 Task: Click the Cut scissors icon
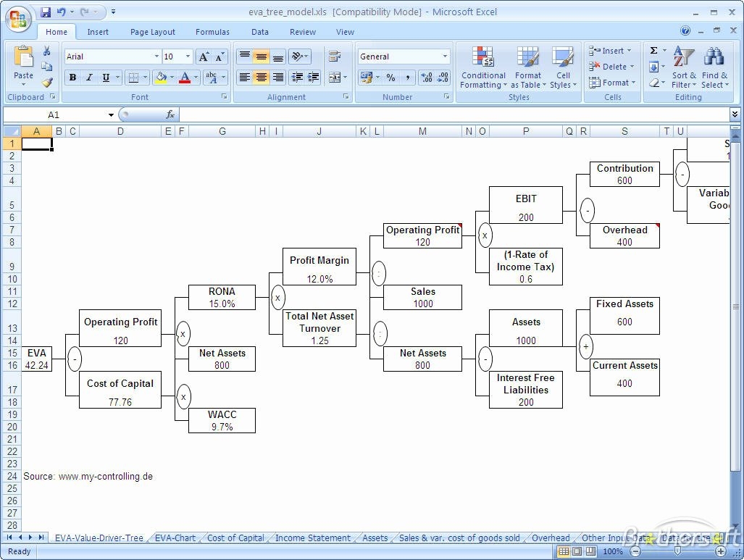47,51
